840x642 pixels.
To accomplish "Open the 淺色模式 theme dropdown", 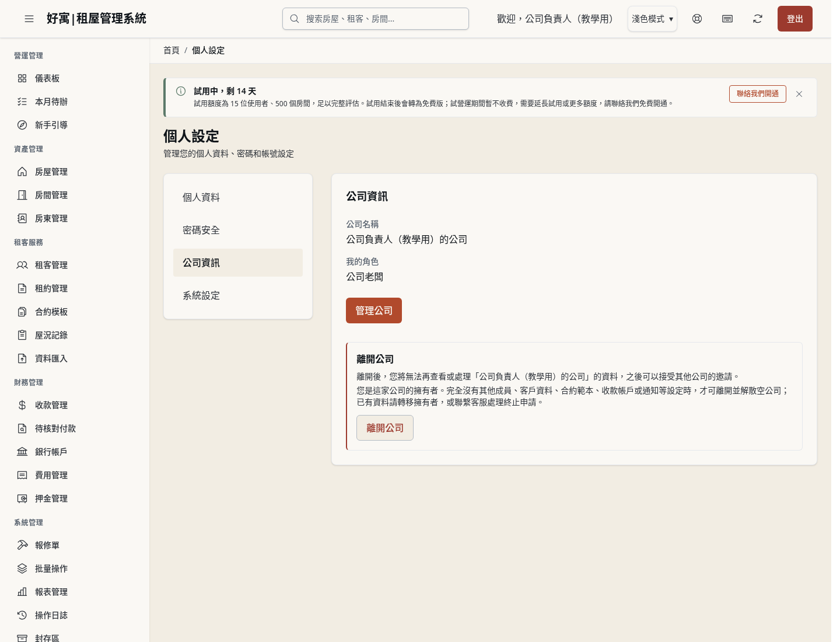I will click(652, 19).
